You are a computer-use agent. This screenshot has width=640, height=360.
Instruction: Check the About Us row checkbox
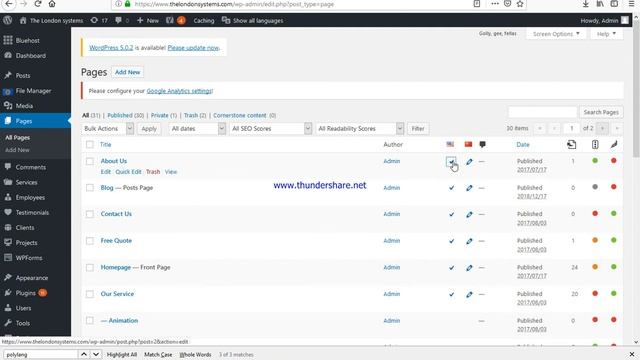(90, 161)
